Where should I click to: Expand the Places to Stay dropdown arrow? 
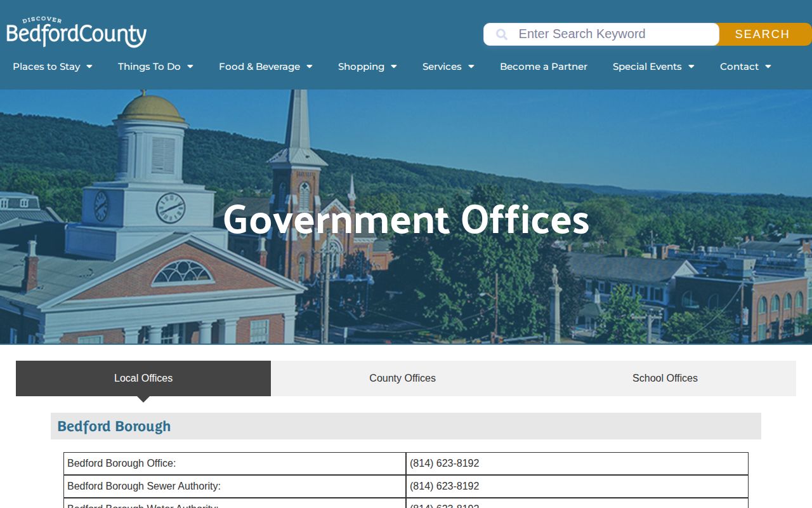(89, 67)
